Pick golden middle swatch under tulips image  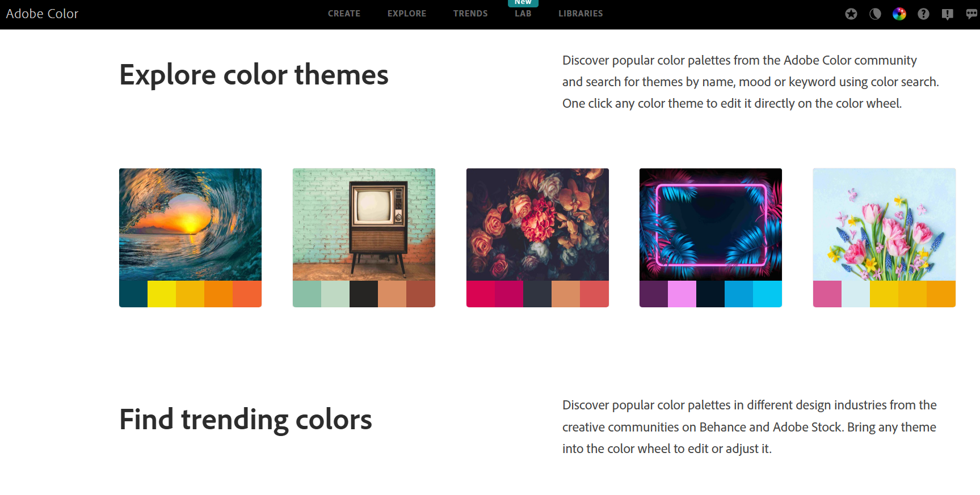pyautogui.click(x=912, y=294)
